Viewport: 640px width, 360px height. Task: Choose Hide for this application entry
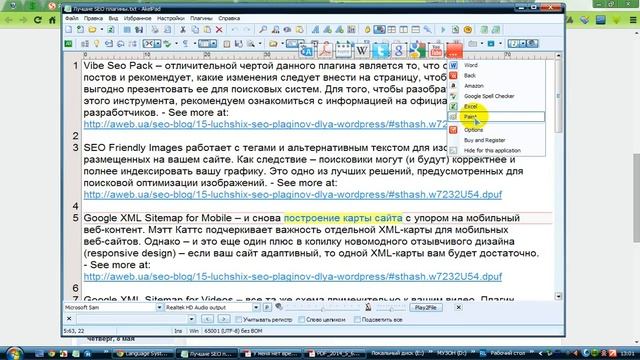496,150
